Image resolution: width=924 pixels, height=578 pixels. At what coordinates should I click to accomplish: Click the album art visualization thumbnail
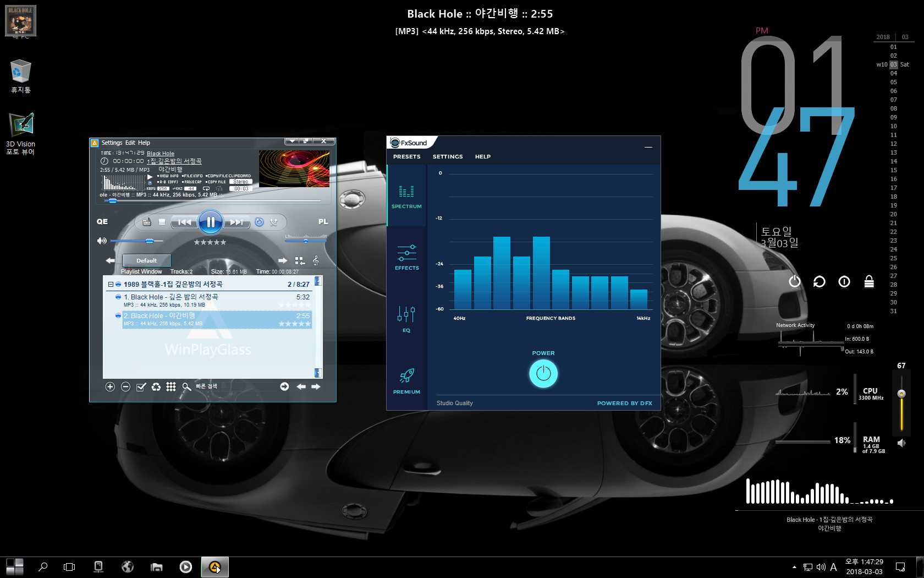(x=294, y=168)
